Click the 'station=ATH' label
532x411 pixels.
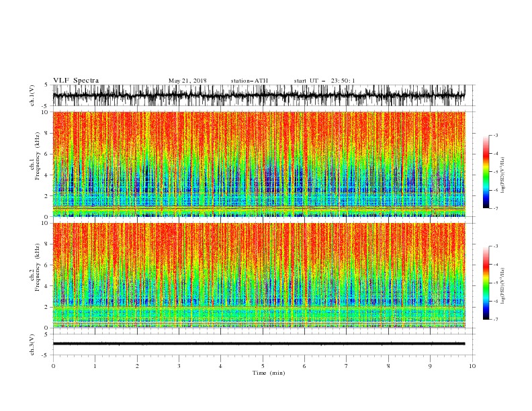point(249,81)
